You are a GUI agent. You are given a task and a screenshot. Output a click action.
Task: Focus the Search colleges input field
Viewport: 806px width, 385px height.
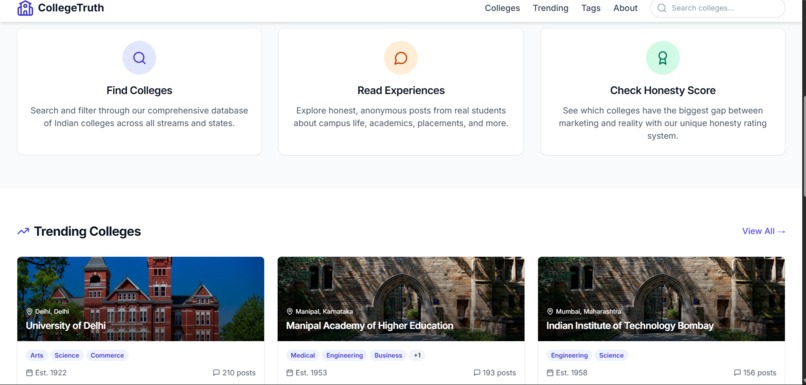tap(718, 8)
